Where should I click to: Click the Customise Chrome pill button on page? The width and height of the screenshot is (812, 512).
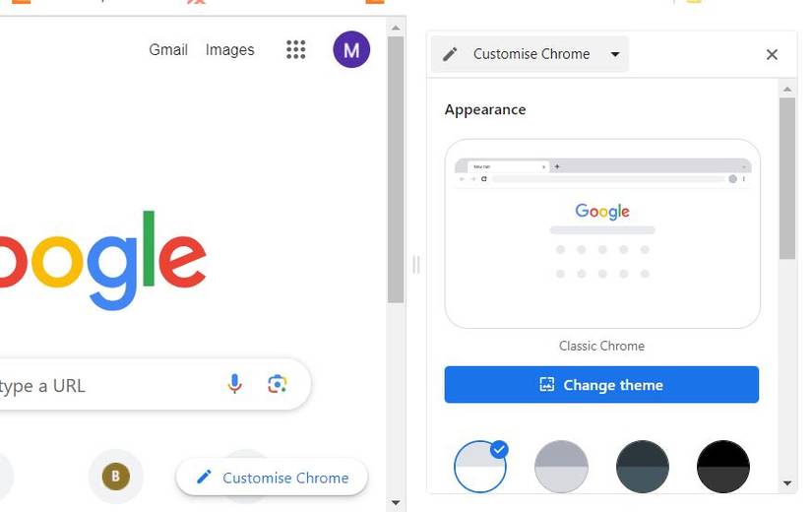pos(272,478)
